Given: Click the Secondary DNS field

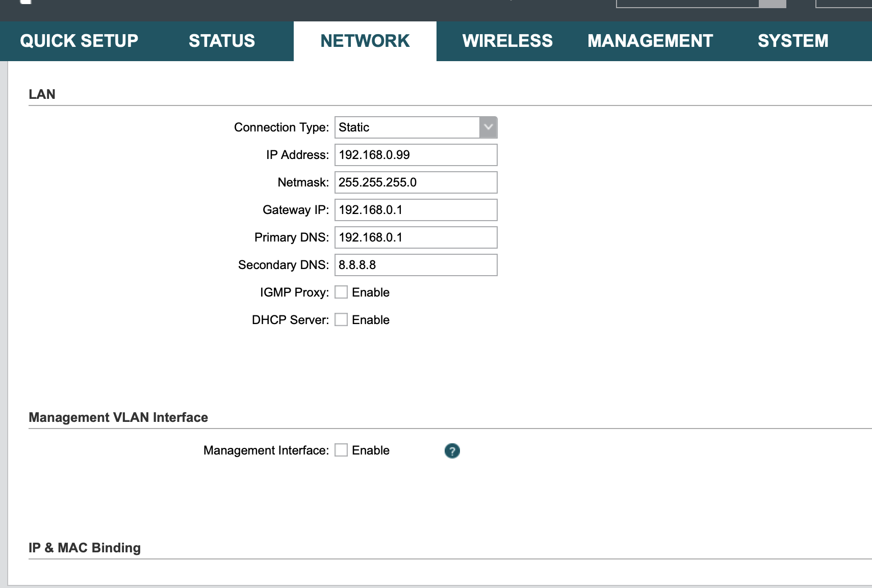Looking at the screenshot, I should pyautogui.click(x=416, y=265).
